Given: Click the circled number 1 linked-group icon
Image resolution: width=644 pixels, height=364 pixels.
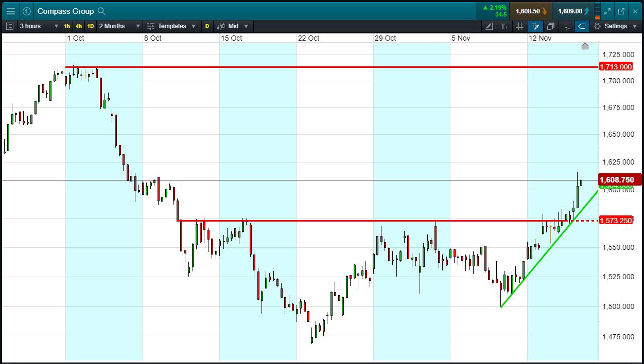Looking at the screenshot, I should point(27,11).
